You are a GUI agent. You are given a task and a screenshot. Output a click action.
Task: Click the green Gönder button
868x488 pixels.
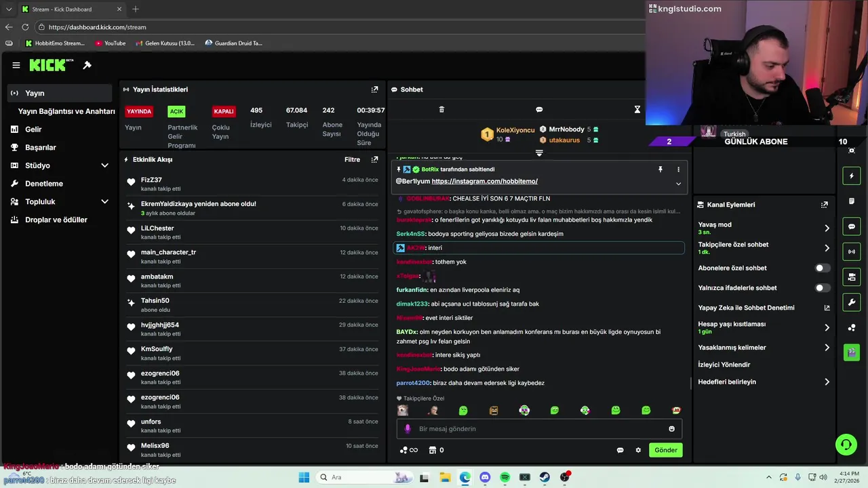click(665, 450)
